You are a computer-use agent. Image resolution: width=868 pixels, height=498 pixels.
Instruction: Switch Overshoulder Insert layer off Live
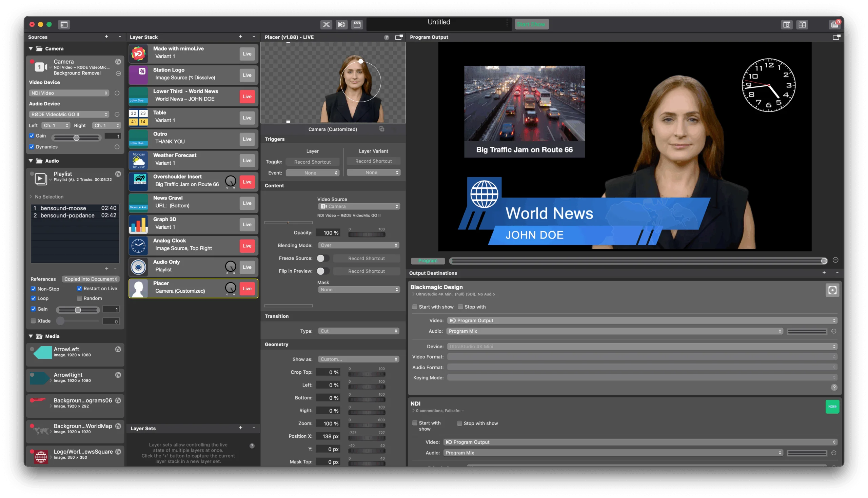coord(247,182)
